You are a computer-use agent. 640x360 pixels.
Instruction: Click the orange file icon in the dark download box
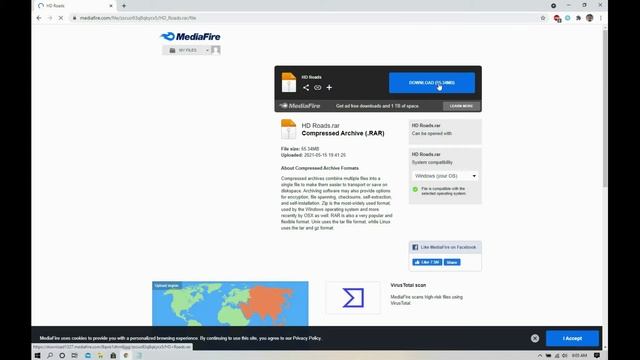coord(289,82)
